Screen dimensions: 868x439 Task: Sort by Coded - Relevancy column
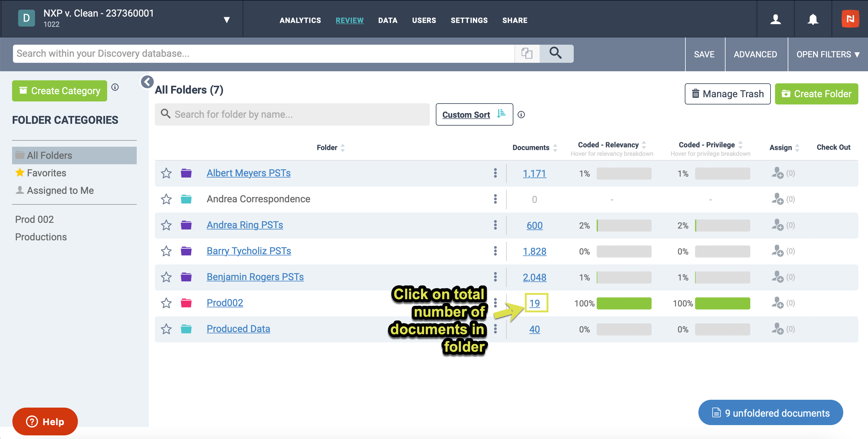tap(612, 145)
